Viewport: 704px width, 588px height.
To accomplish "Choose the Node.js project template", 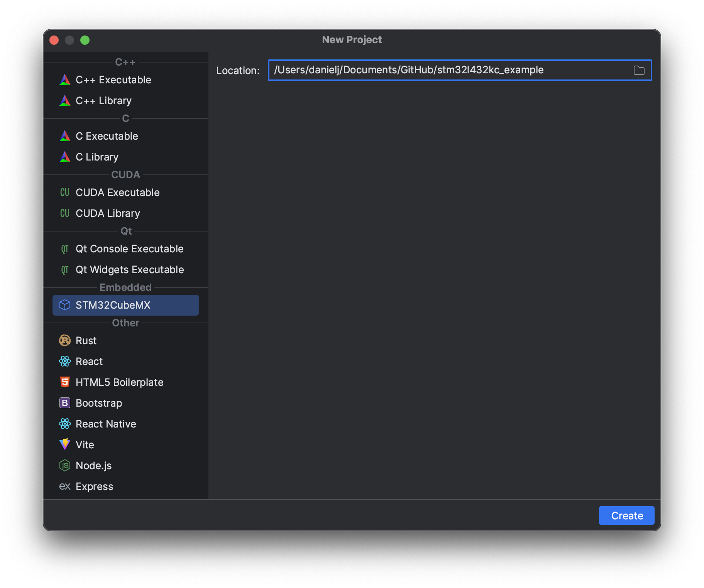I will pyautogui.click(x=93, y=465).
